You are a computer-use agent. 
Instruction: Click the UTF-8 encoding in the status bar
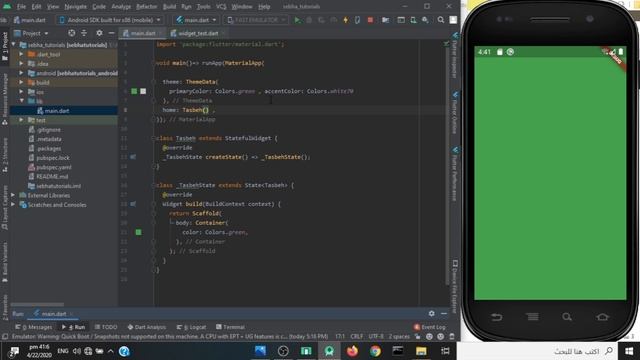pos(376,336)
